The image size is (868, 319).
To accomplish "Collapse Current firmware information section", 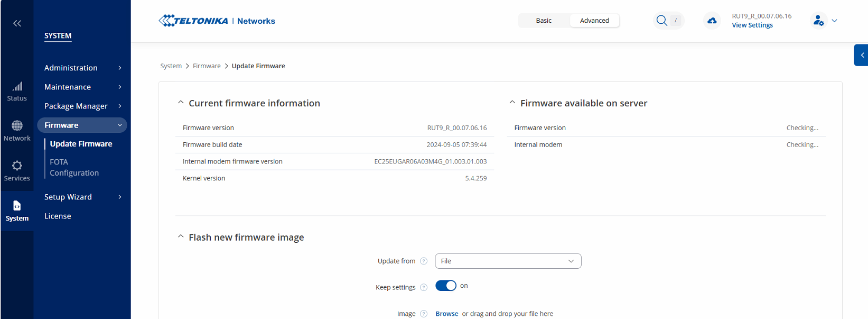I will (x=181, y=103).
